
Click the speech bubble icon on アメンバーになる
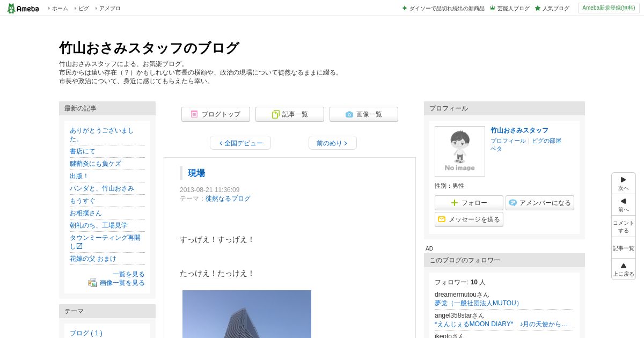point(513,203)
